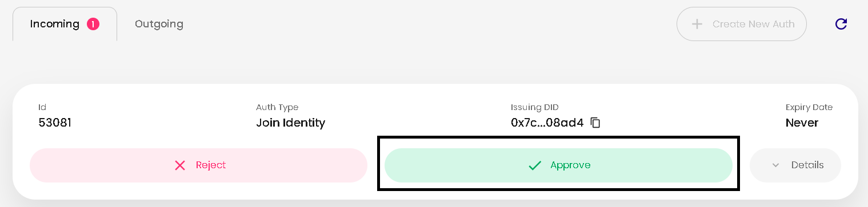Switch to the Outgoing tab
This screenshot has width=868, height=207.
159,24
